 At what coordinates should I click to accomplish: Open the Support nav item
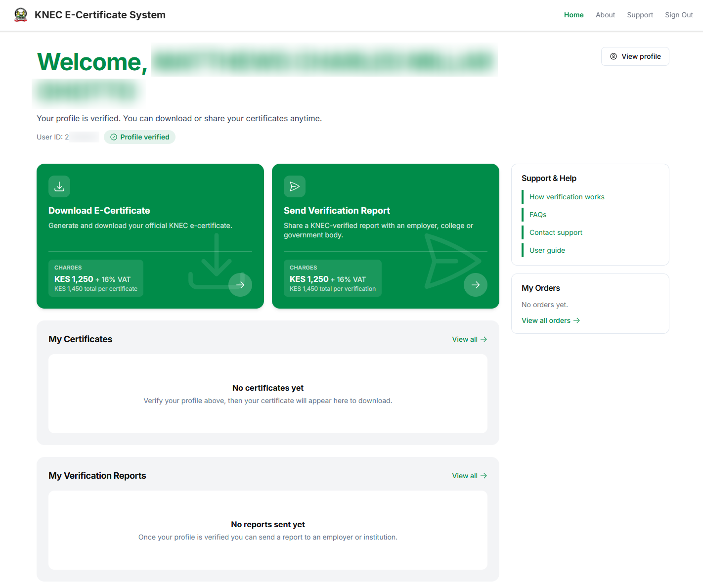(640, 15)
